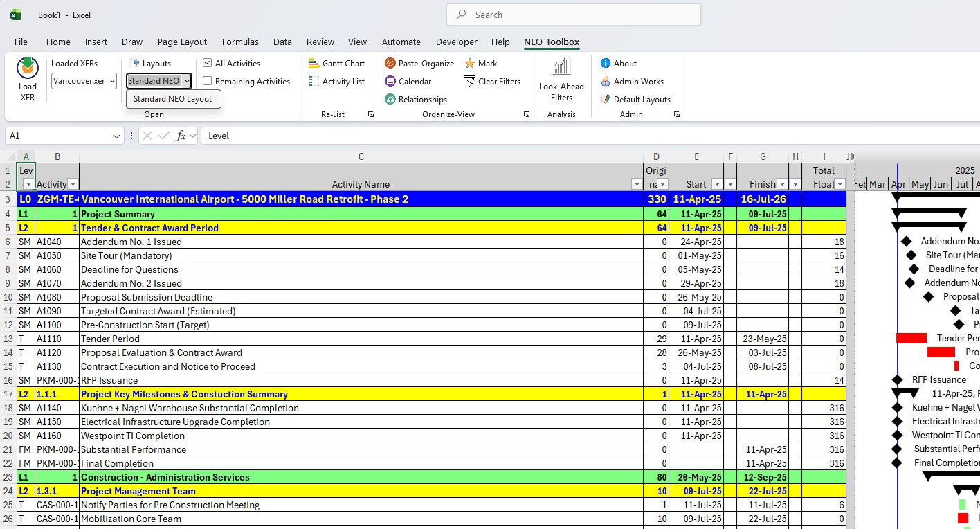Open the Activity List view
The height and width of the screenshot is (529, 980).
(x=335, y=81)
